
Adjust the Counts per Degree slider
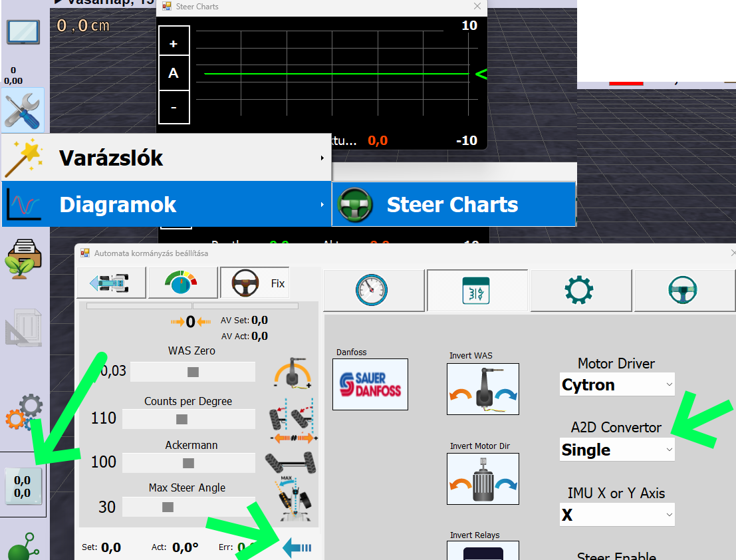[x=182, y=419]
